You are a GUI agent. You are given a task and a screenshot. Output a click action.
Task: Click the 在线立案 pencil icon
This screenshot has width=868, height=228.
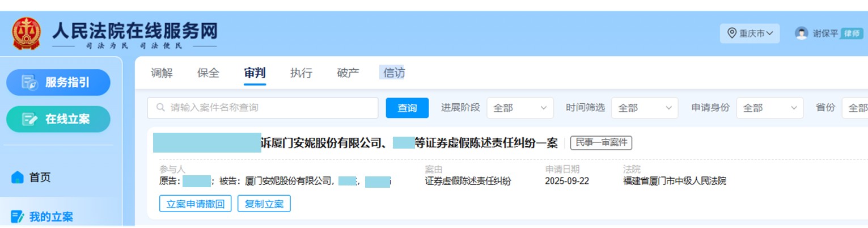[29, 119]
